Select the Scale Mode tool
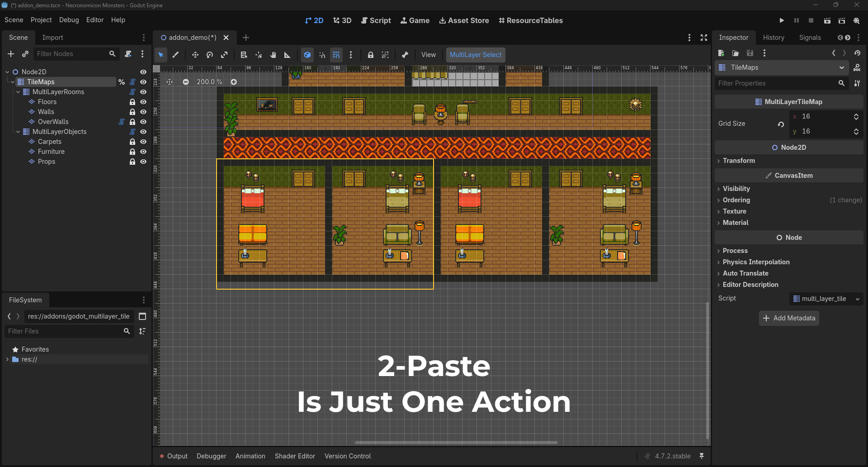Viewport: 868px width, 467px height. tap(224, 55)
